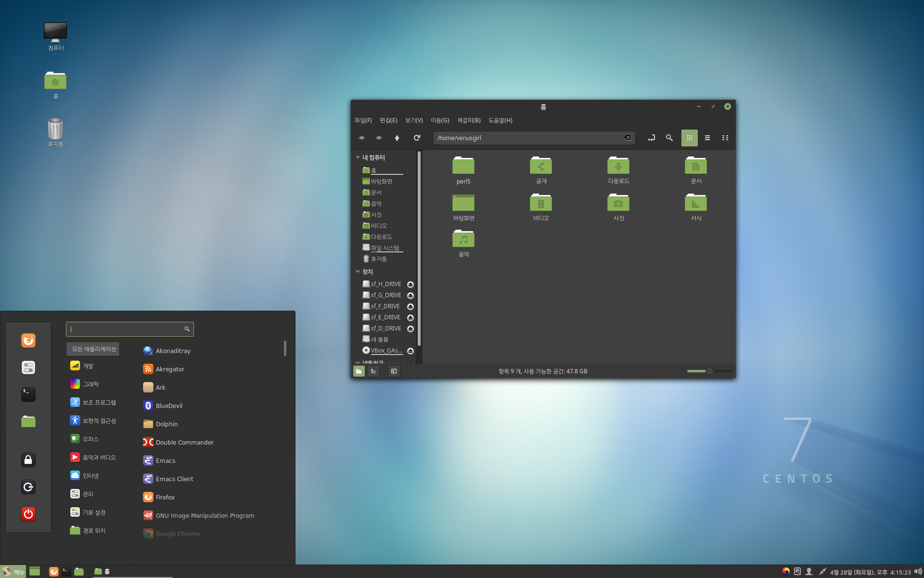Click the 메뉴 button on taskbar
The width and height of the screenshot is (924, 578).
click(x=13, y=572)
